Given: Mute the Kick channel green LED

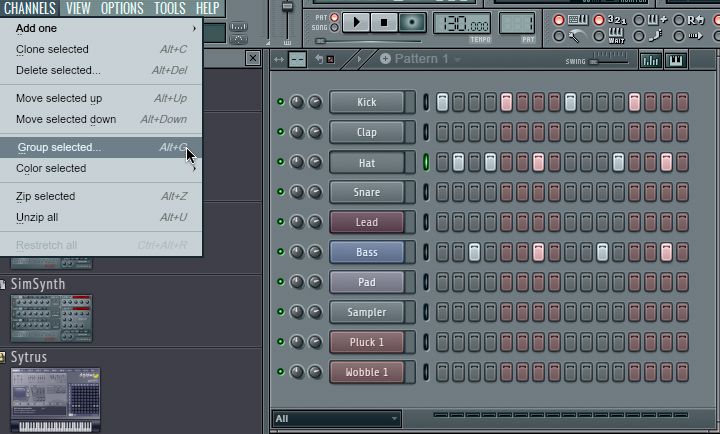Looking at the screenshot, I should (281, 101).
